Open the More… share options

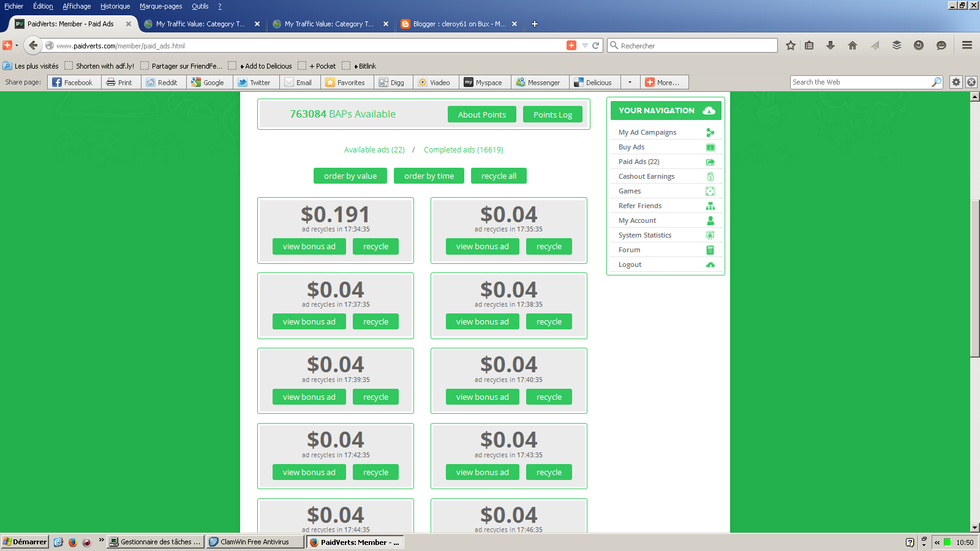click(664, 82)
